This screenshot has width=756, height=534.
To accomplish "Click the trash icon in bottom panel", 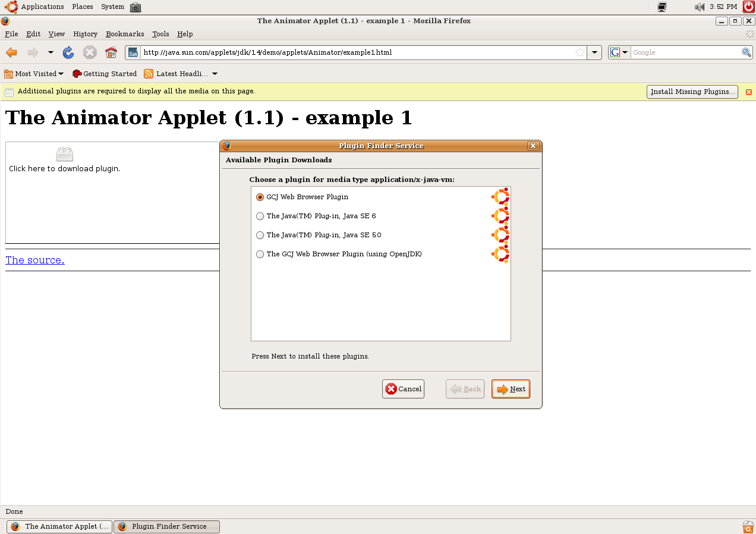I will click(748, 527).
